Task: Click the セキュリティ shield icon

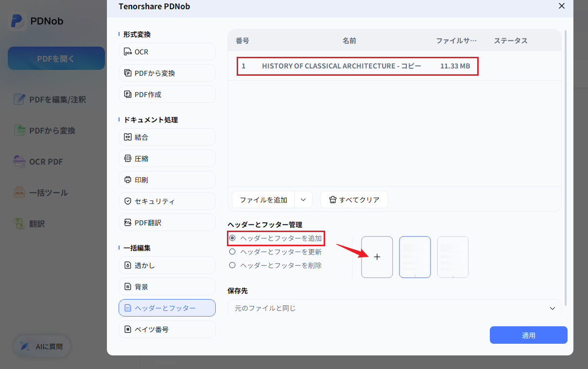Action: pyautogui.click(x=128, y=201)
